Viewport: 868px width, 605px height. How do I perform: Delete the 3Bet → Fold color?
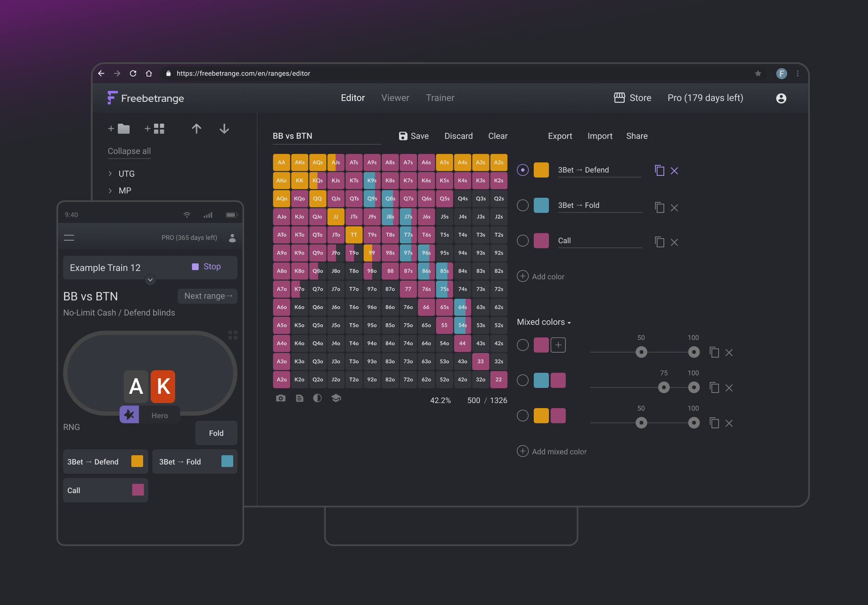pyautogui.click(x=674, y=207)
